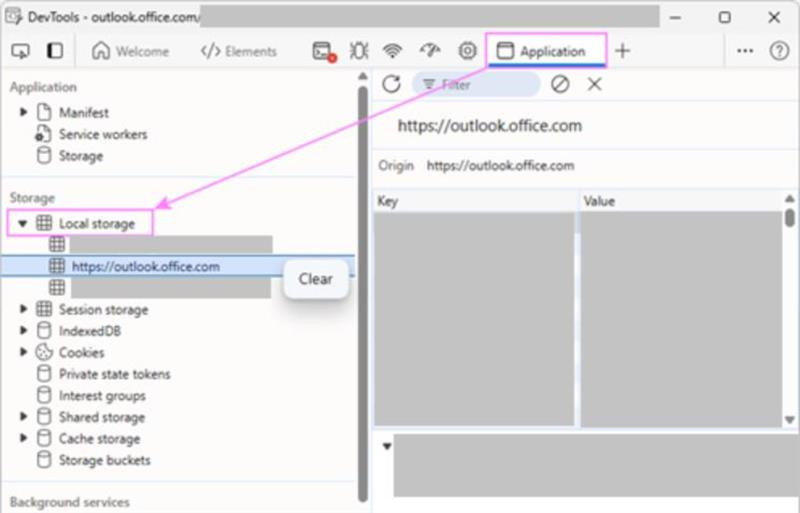Select the Application tab
The image size is (800, 513).
pyautogui.click(x=545, y=51)
